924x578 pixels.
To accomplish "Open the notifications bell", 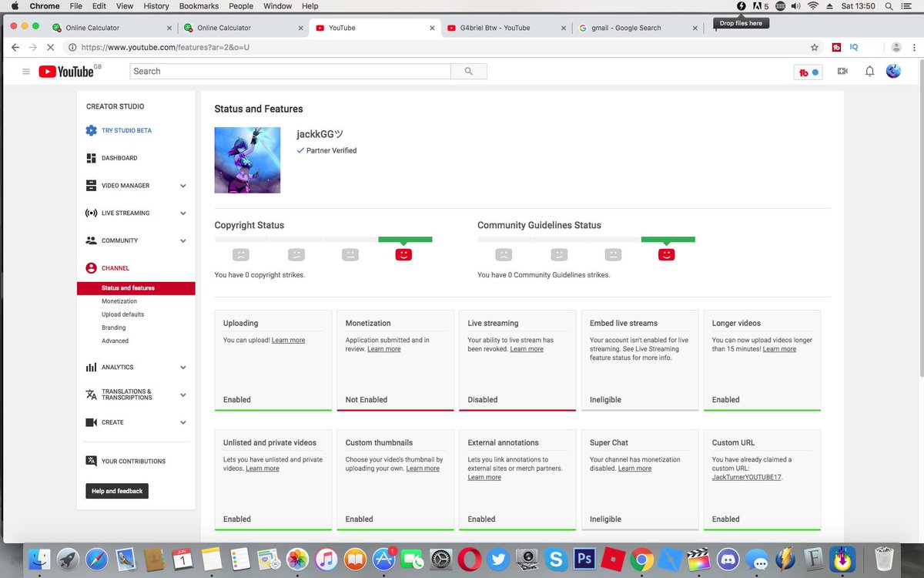I will (869, 72).
